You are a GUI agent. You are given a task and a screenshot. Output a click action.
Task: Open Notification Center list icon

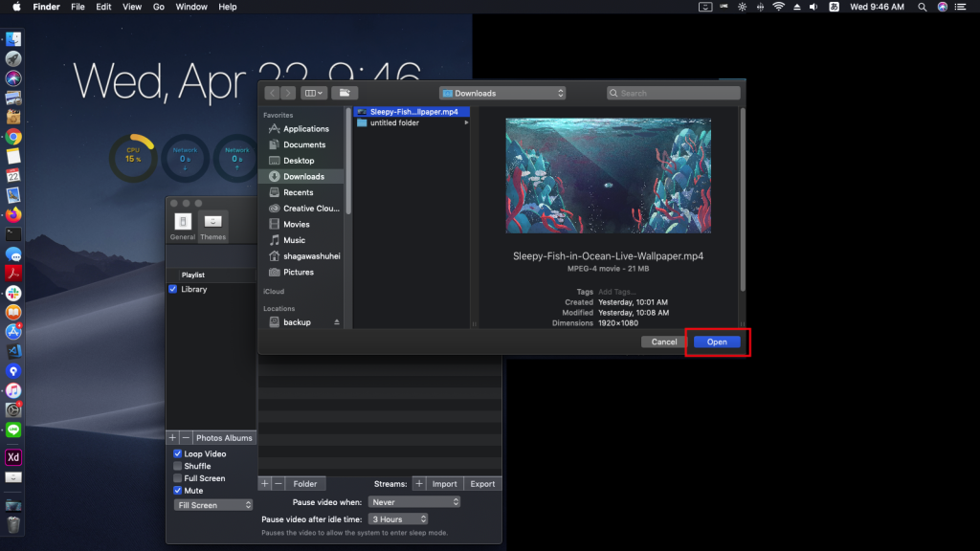click(961, 7)
